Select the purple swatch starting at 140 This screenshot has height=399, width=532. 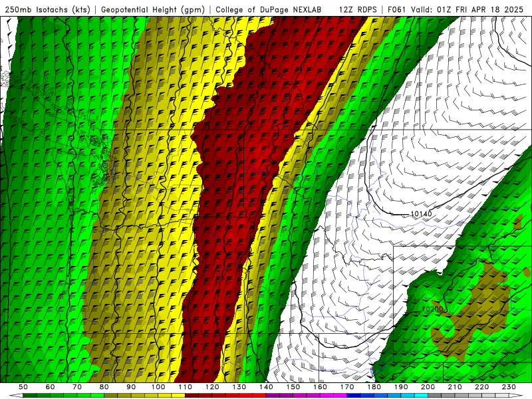(273, 396)
